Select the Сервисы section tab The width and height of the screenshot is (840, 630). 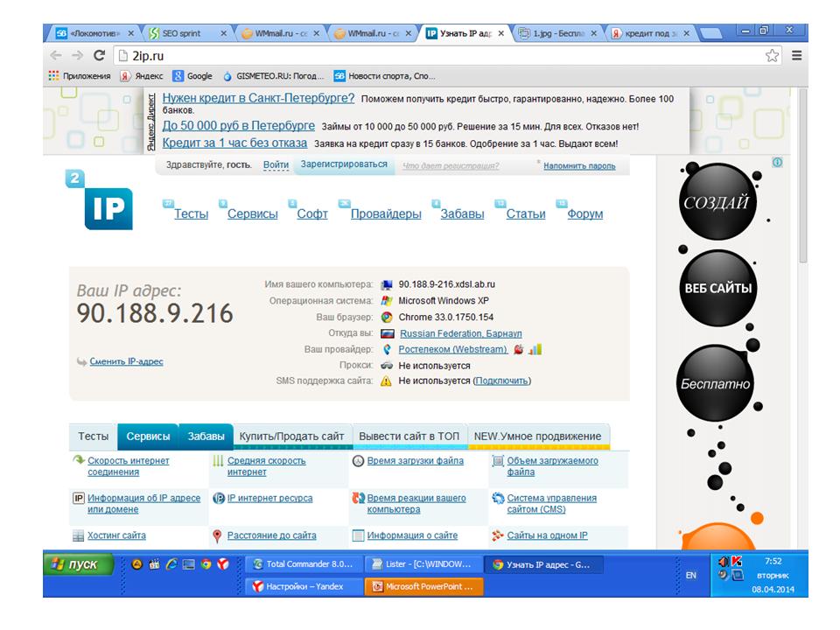pyautogui.click(x=148, y=436)
